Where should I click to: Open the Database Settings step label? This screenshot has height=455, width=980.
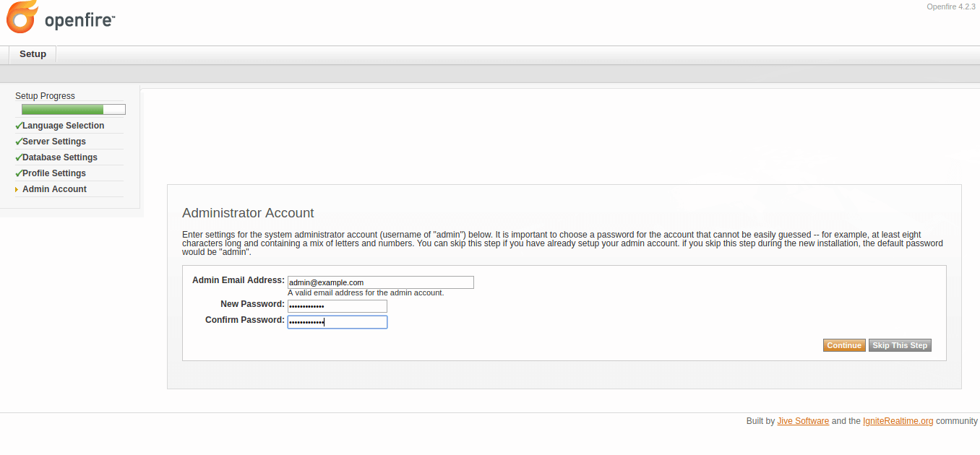click(x=60, y=157)
